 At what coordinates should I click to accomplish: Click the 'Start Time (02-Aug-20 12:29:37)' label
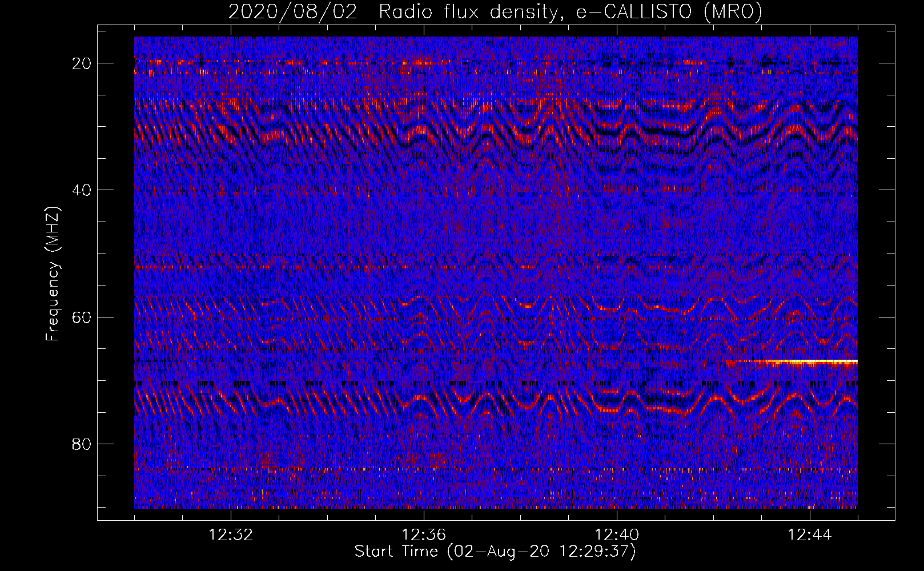(495, 552)
